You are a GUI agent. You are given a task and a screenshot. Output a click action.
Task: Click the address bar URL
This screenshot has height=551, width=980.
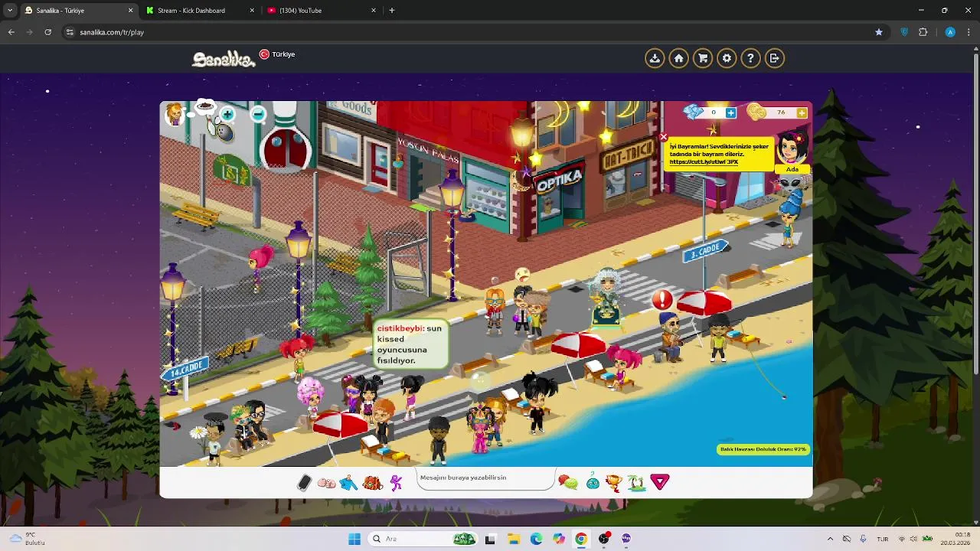point(112,32)
